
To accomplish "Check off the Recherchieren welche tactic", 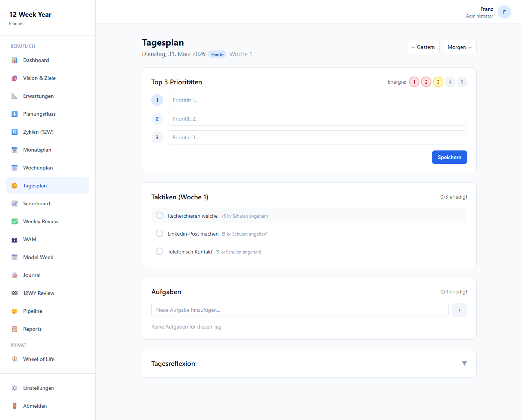I will 160,215.
